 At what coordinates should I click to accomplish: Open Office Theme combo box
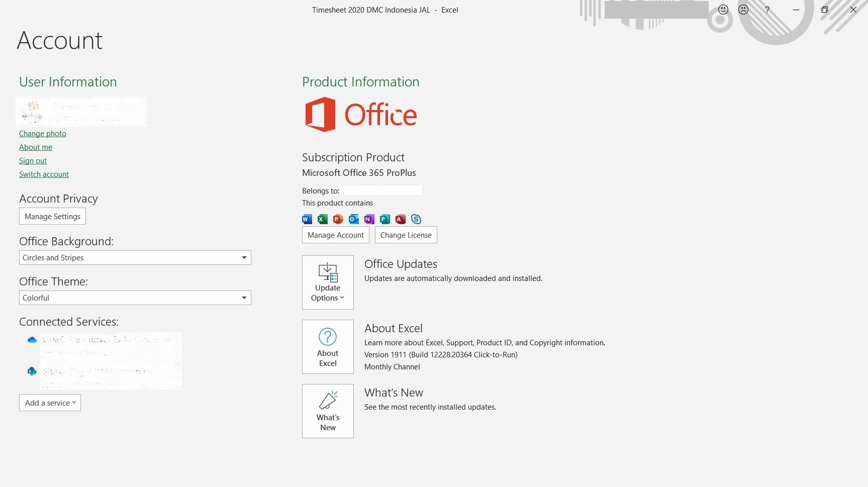point(135,298)
